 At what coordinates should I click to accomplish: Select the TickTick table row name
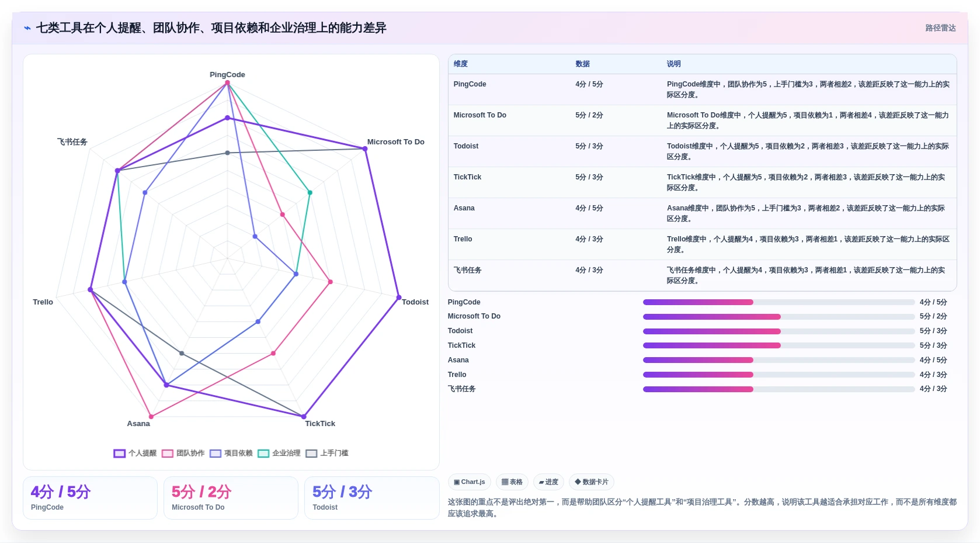tap(467, 177)
